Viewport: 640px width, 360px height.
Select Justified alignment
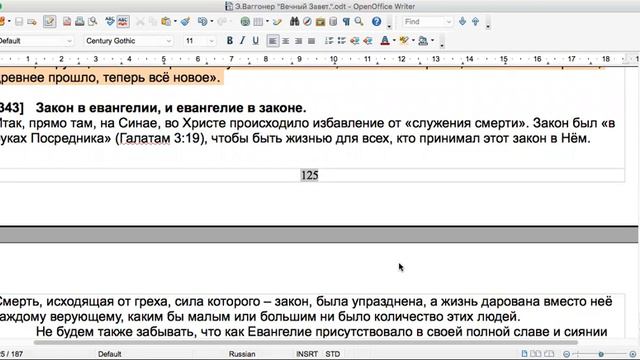click(311, 41)
